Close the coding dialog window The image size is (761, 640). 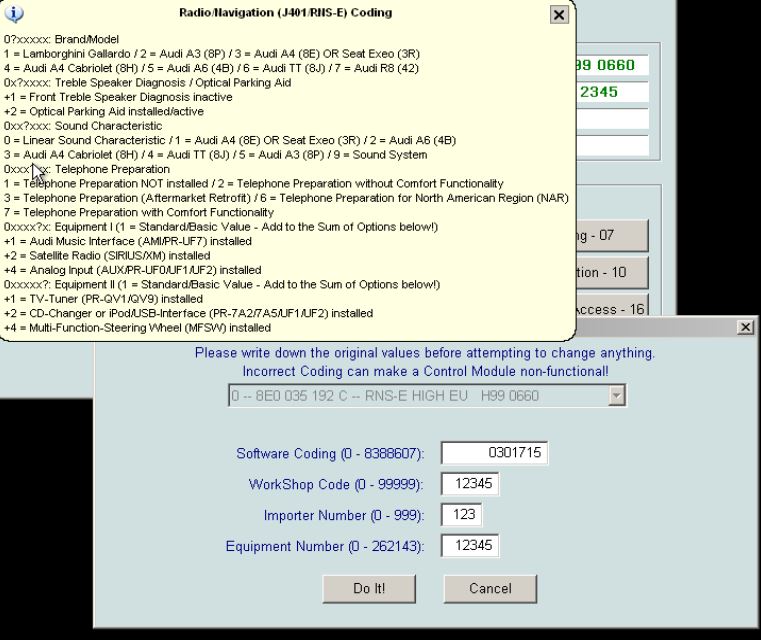745,327
